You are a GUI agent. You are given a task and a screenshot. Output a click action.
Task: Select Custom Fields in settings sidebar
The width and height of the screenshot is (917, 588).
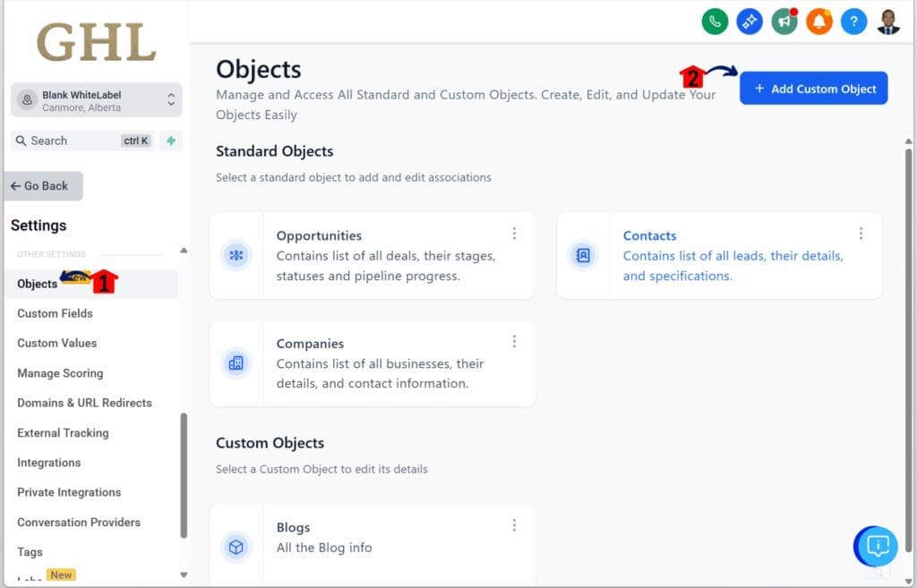pyautogui.click(x=55, y=313)
